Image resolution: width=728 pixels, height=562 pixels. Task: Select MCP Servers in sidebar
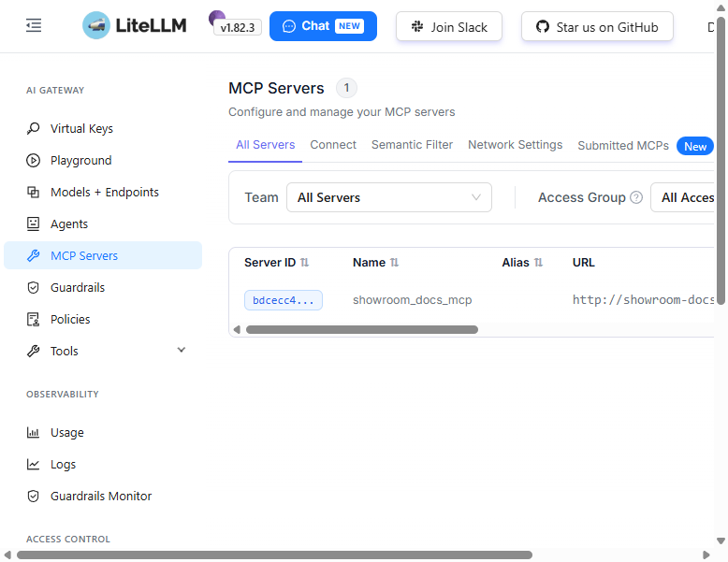click(x=103, y=255)
